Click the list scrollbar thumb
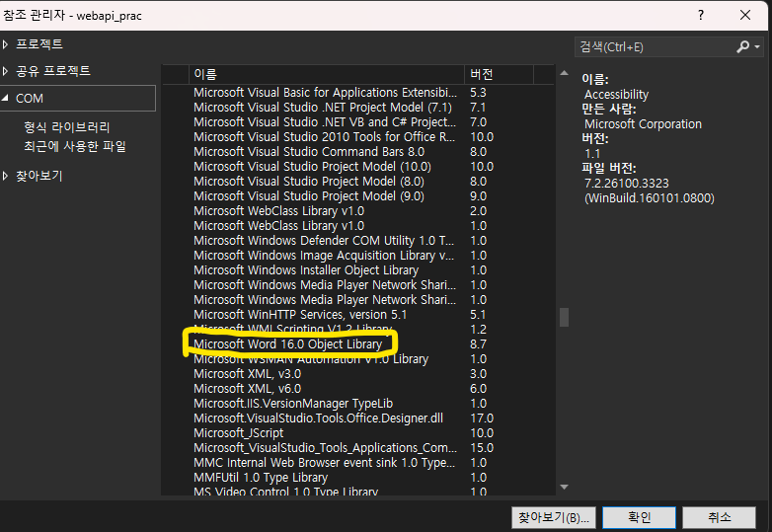The image size is (772, 532). tap(565, 318)
